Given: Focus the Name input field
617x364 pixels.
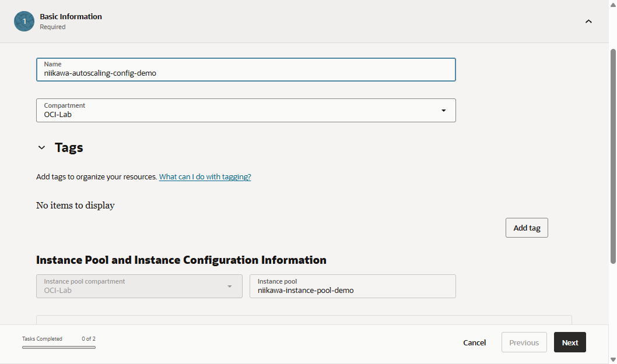Looking at the screenshot, I should pyautogui.click(x=246, y=73).
